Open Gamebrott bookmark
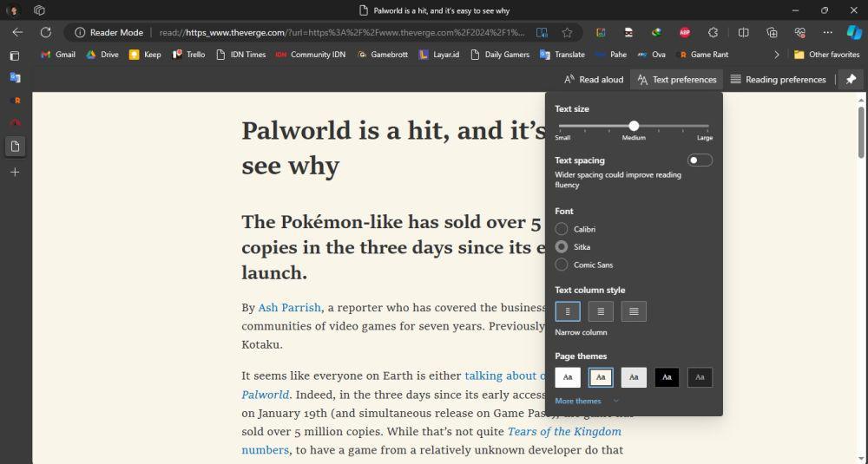868x464 pixels. [383, 55]
